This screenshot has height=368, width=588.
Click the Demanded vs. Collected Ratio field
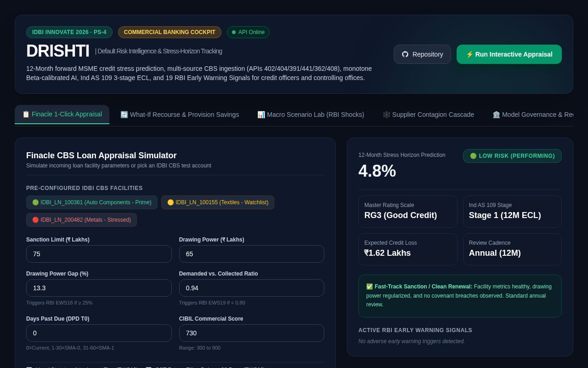click(x=252, y=288)
